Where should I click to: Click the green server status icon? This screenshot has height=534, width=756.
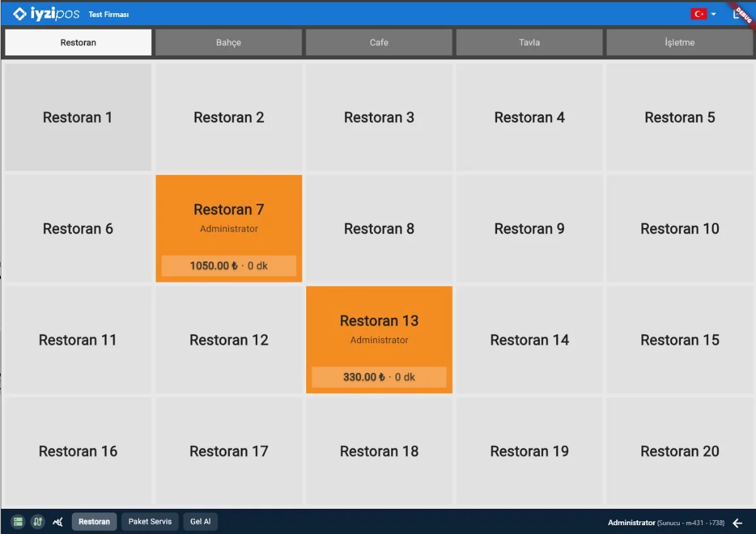click(x=18, y=522)
